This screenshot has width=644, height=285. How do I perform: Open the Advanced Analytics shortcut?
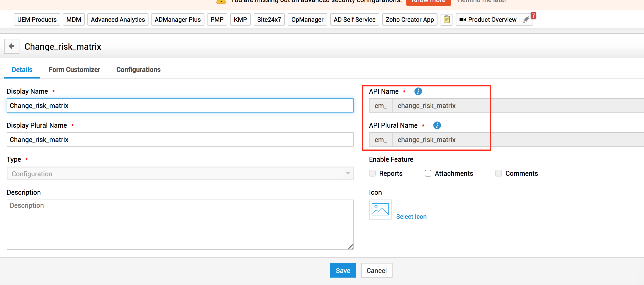(118, 20)
